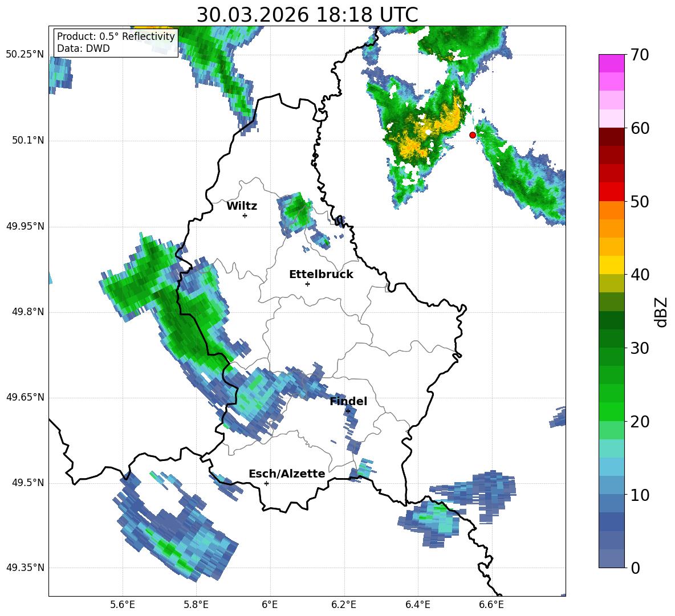Image resolution: width=675 pixels, height=616 pixels.
Task: Click the 20 tick on the colorbar
Action: click(x=640, y=422)
